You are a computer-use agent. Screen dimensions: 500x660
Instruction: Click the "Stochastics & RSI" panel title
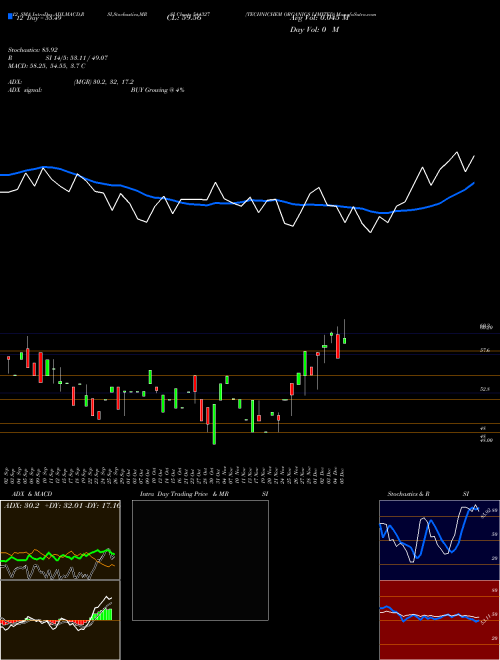coord(428,494)
